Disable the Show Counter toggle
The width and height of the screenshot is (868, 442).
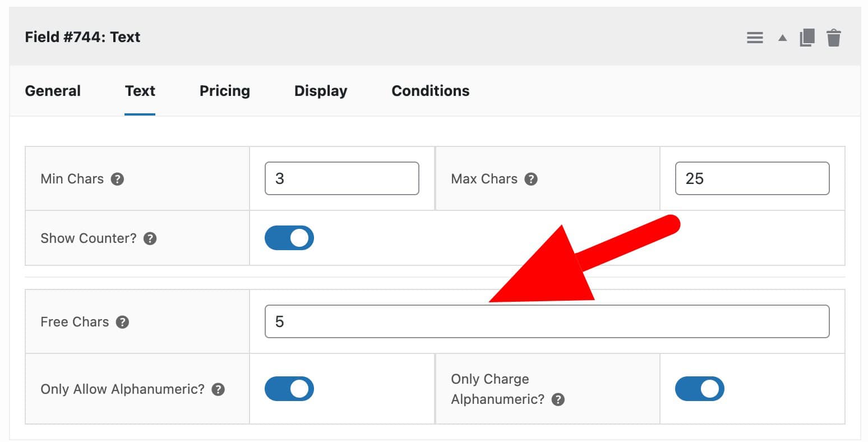point(289,238)
